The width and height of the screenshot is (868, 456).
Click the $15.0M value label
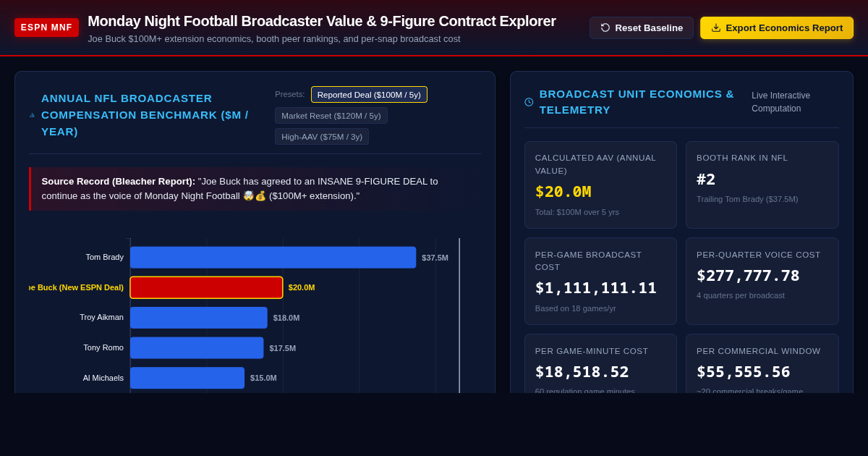click(x=263, y=378)
